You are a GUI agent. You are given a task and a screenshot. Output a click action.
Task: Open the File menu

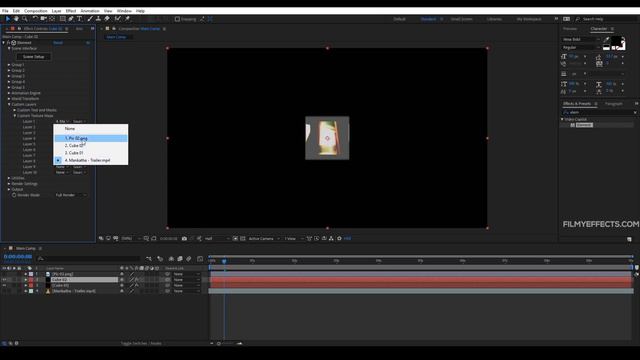[x=5, y=11]
